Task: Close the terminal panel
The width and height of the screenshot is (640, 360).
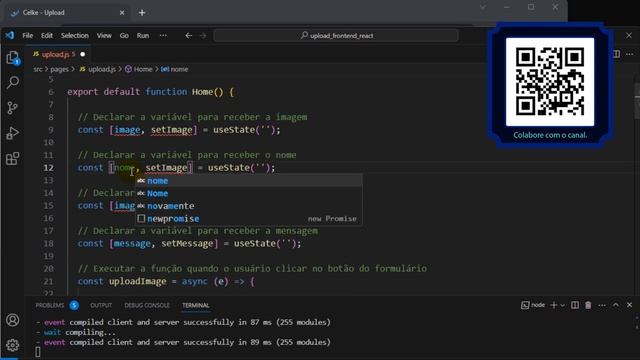Action: pyautogui.click(x=629, y=305)
